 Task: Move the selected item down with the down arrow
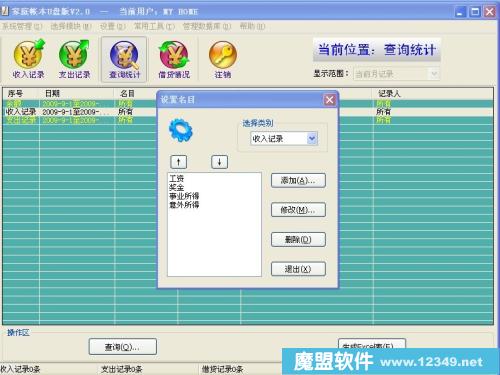(219, 162)
